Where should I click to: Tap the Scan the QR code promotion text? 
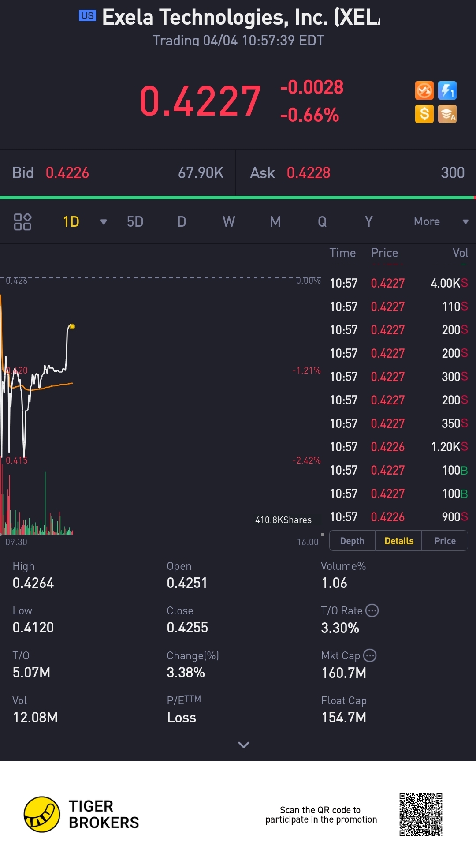tap(321, 815)
